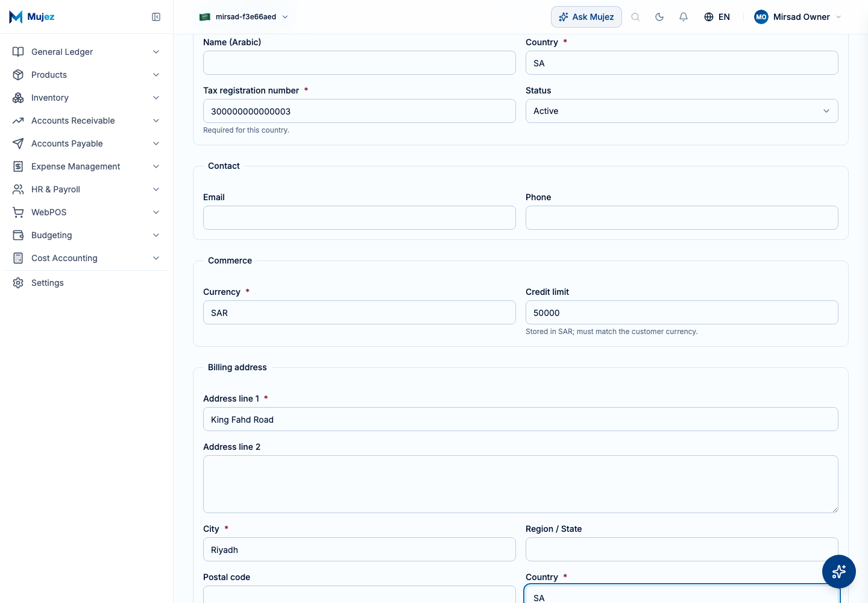This screenshot has height=603, width=868.
Task: Click the Inventory cubes icon
Action: coord(18,98)
